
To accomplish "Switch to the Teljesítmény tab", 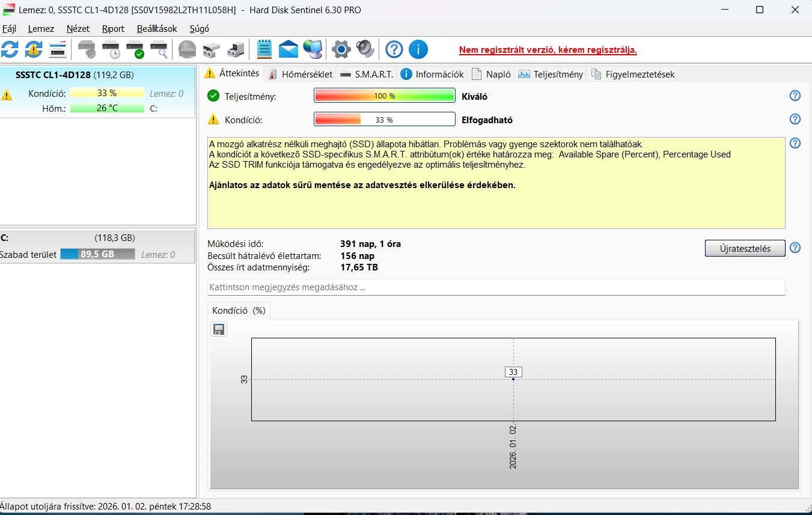I will tap(551, 75).
